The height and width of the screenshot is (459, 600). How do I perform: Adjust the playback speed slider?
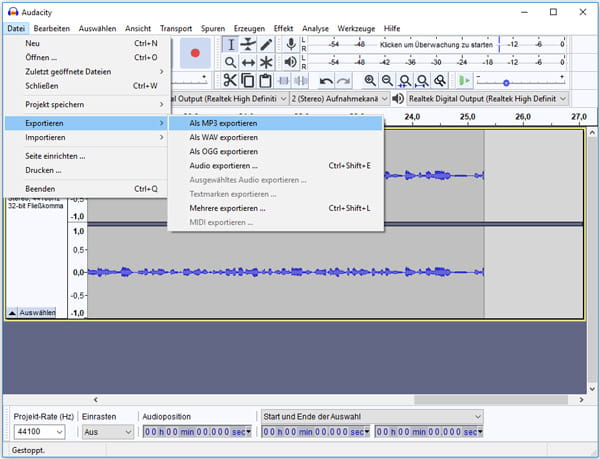(506, 83)
